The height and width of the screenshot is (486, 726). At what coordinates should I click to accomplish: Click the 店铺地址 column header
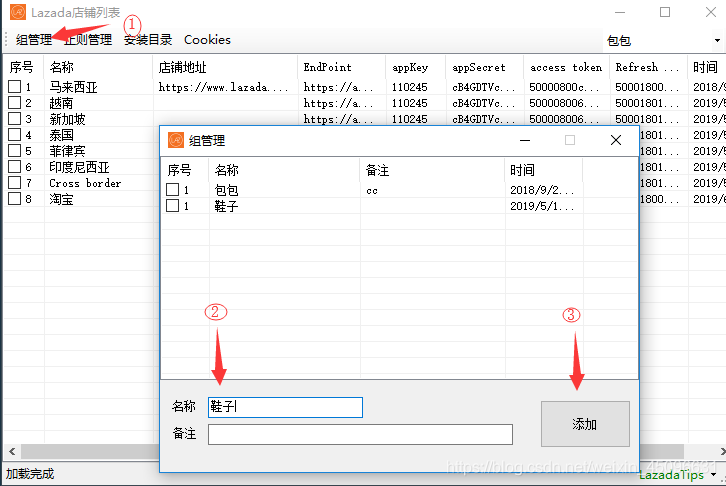225,67
